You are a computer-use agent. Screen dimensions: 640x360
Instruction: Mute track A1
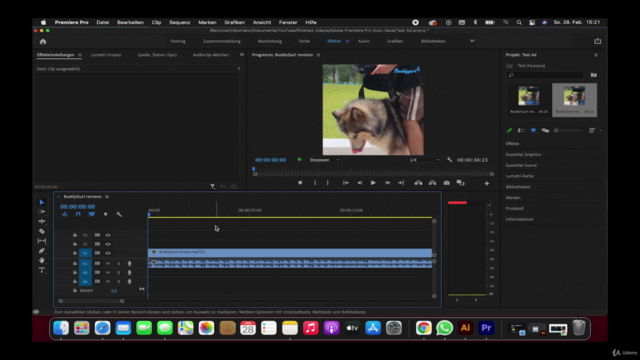108,264
